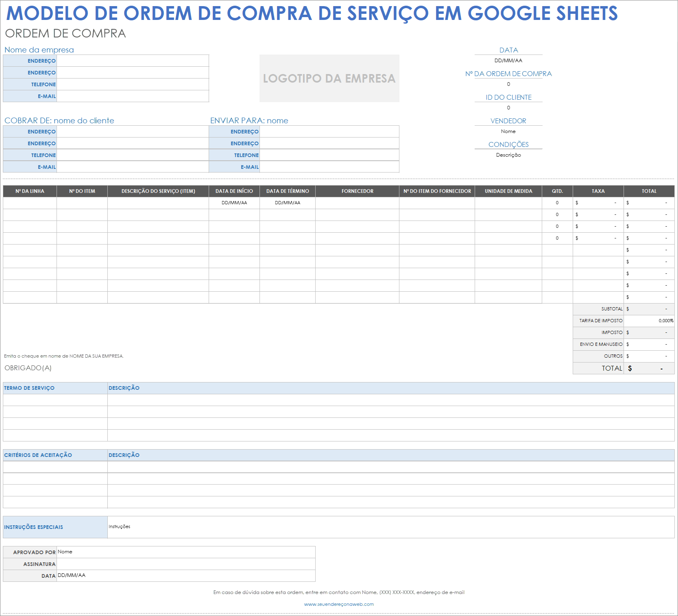Screen dimensions: 678x616
Task: Click the Nome cell under VENDEDOR
Action: pyautogui.click(x=508, y=131)
